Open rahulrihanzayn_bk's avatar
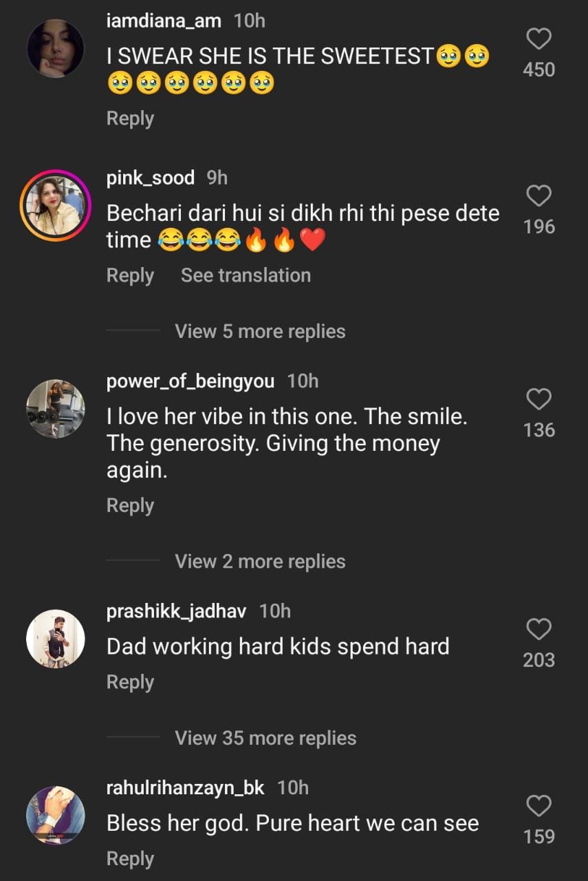This screenshot has width=588, height=881. pos(55,815)
